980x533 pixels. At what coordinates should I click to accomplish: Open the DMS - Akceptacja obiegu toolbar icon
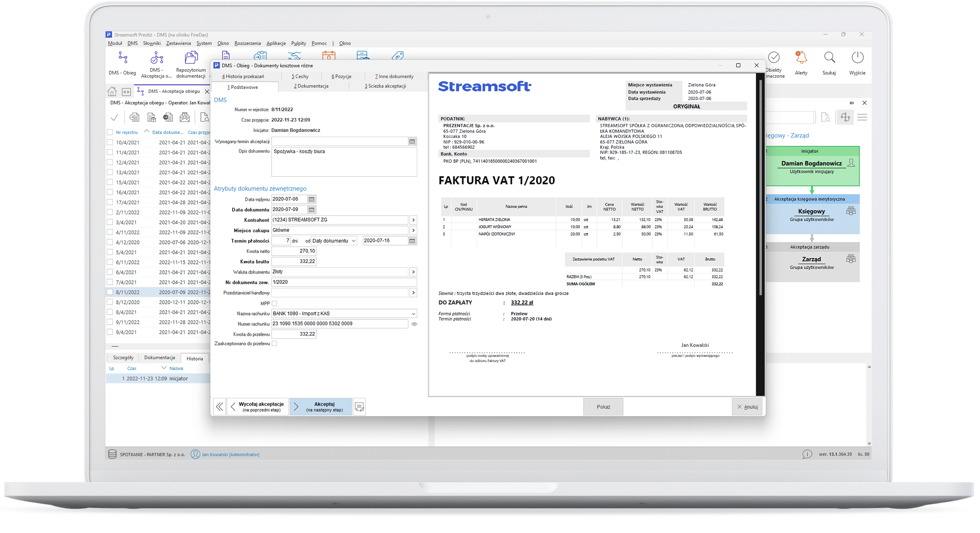[x=156, y=58]
